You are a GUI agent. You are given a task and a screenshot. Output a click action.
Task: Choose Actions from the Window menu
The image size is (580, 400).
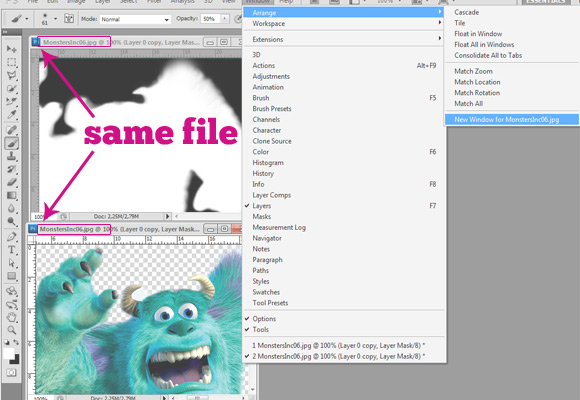point(343,65)
